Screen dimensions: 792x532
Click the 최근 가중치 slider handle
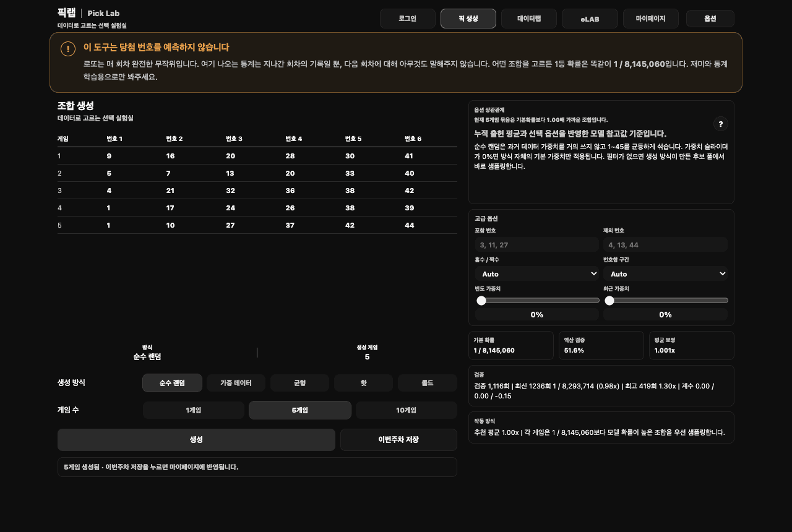pyautogui.click(x=609, y=301)
